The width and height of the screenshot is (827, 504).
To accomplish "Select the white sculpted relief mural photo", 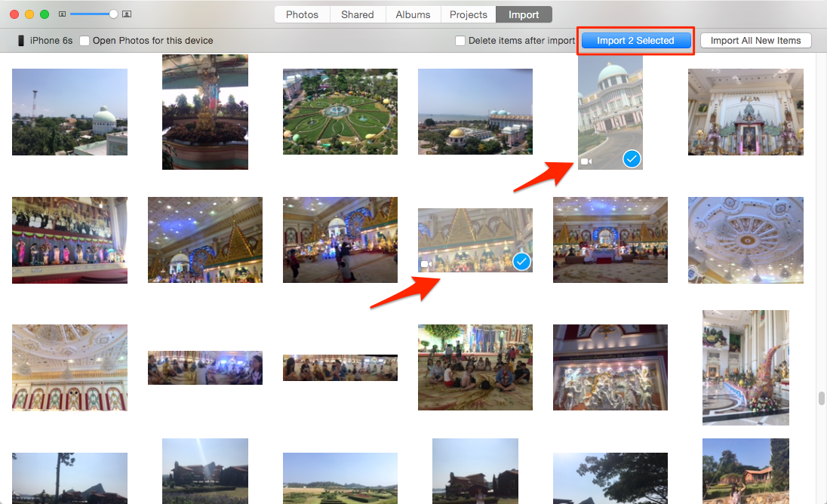I will coord(610,367).
